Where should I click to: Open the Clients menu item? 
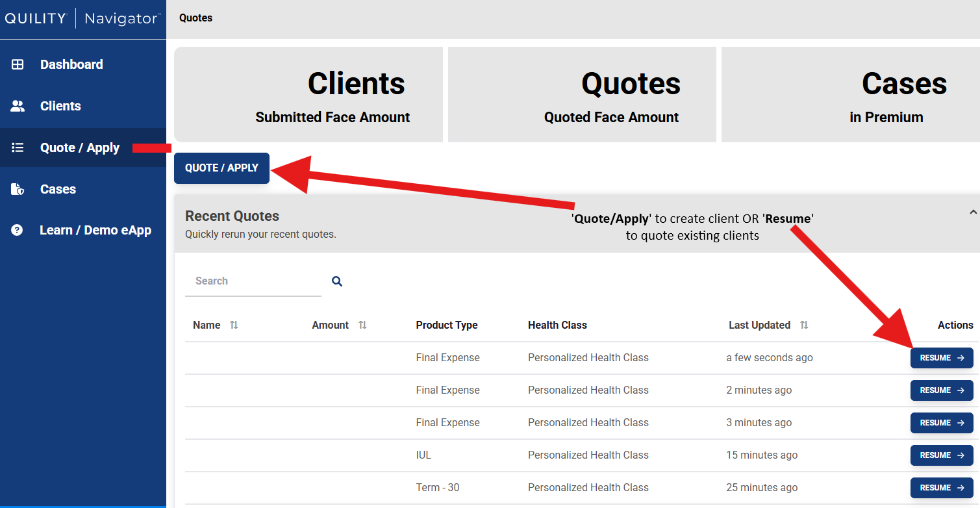pos(60,106)
